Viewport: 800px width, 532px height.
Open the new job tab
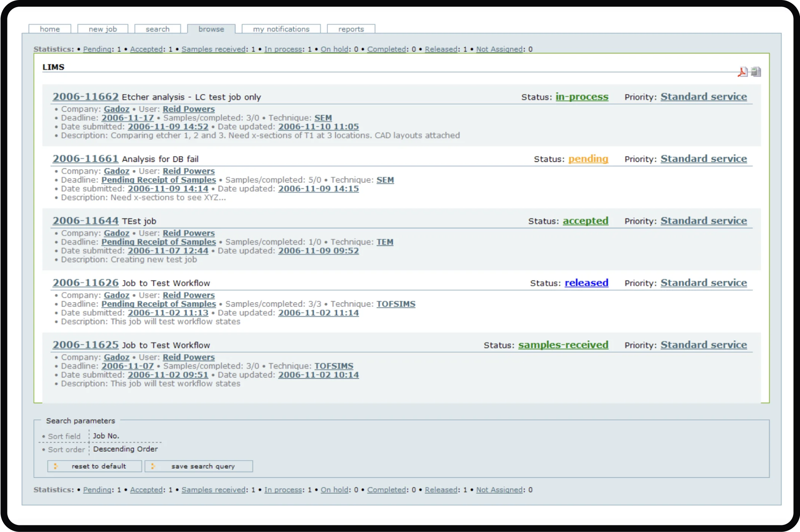coord(103,29)
